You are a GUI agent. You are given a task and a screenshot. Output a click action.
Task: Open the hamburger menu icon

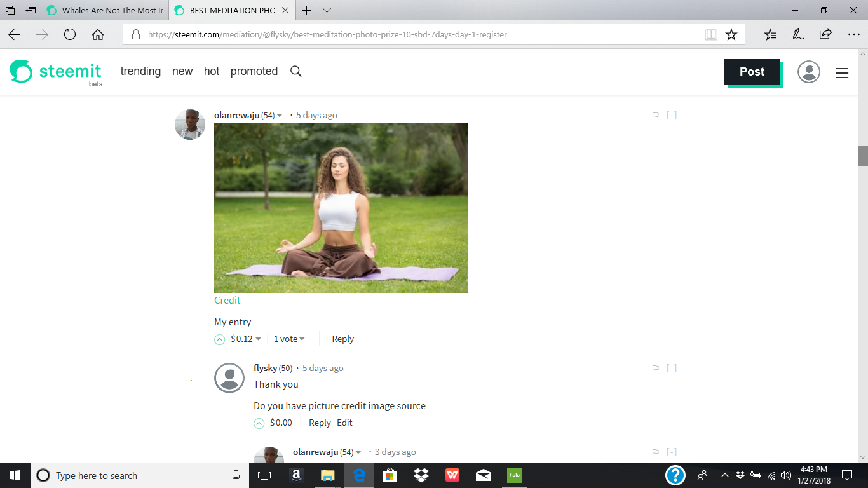click(841, 73)
